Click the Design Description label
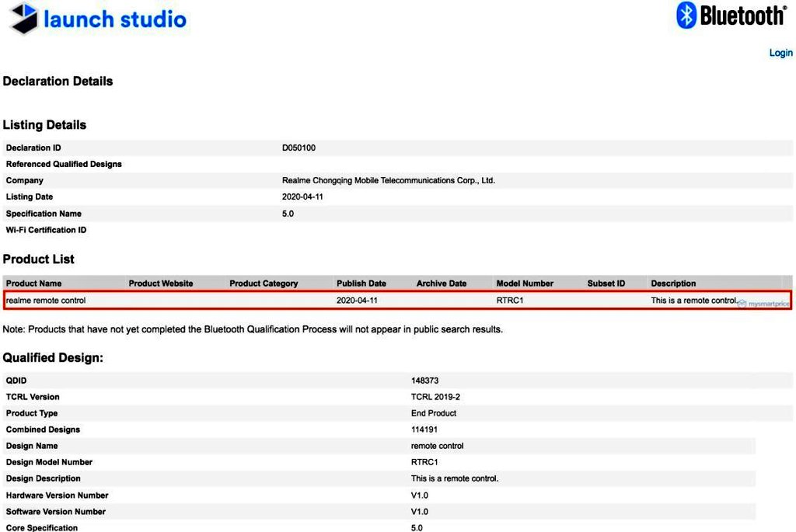Image resolution: width=796 pixels, height=532 pixels. pos(44,478)
